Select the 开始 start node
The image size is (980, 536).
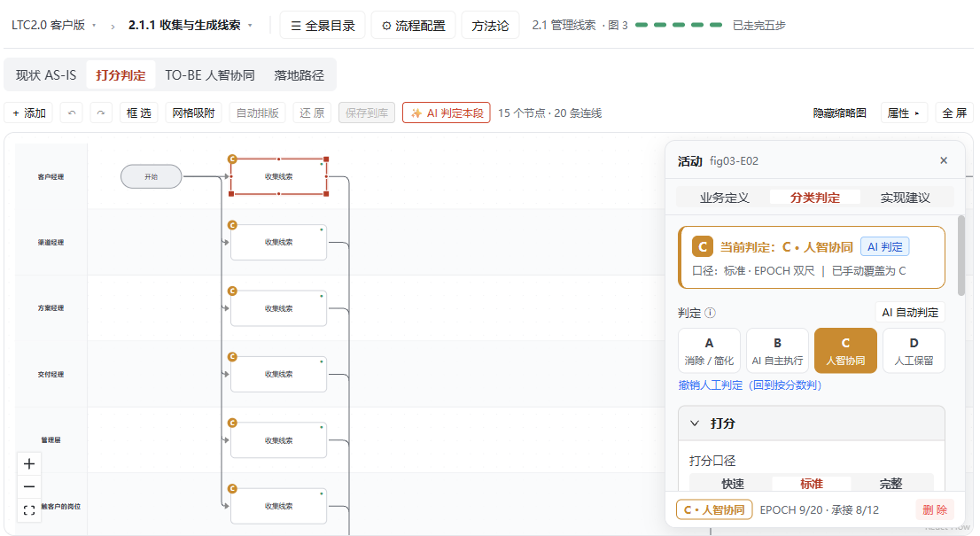point(152,177)
